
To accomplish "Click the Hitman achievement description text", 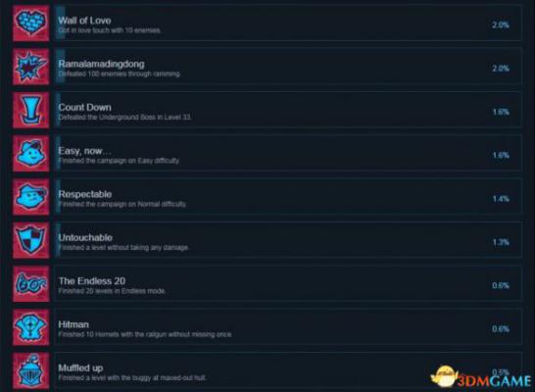I will (x=145, y=334).
